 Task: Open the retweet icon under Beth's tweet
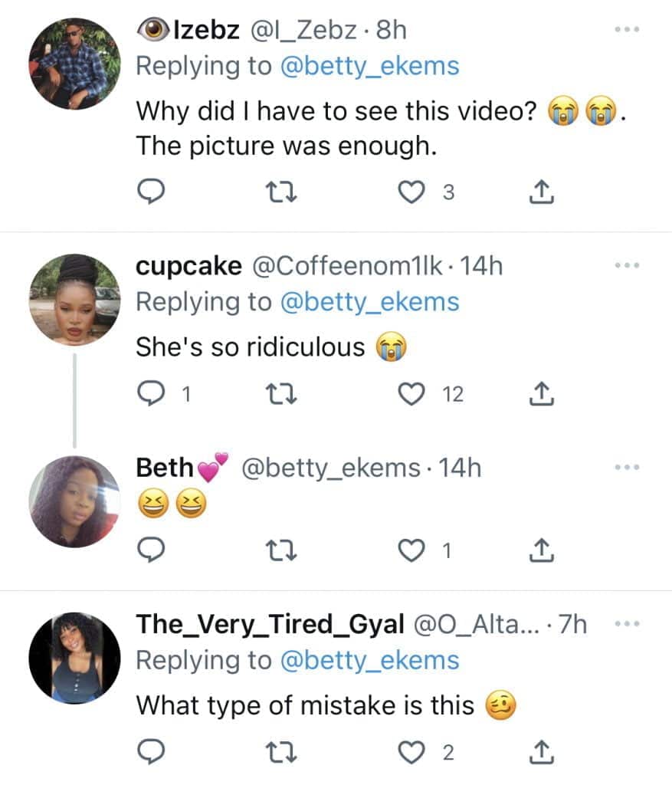click(x=283, y=550)
